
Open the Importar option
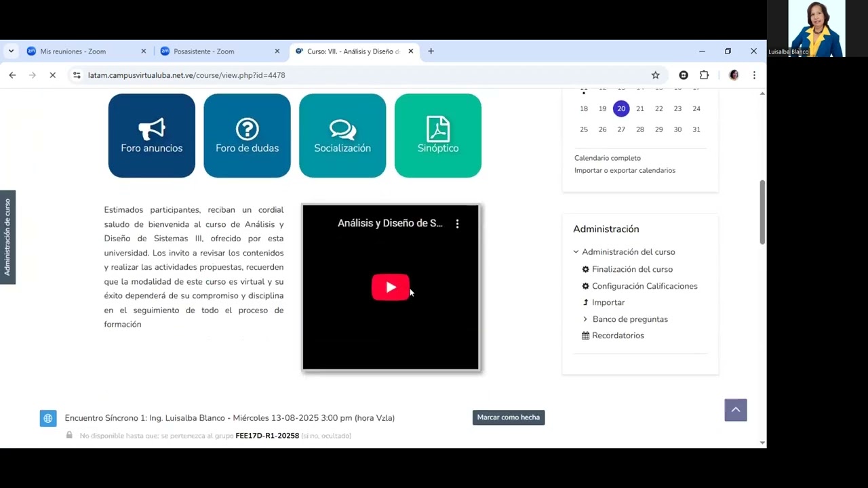[608, 303]
